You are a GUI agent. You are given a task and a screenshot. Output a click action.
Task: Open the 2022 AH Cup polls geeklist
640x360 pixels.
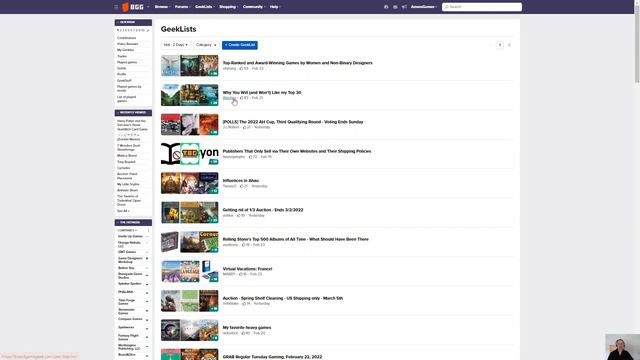pos(293,122)
